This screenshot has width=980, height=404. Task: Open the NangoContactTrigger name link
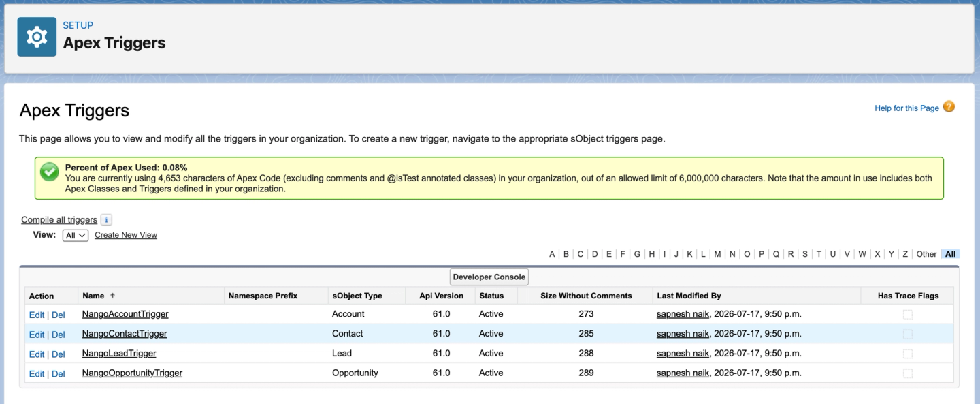tap(125, 334)
